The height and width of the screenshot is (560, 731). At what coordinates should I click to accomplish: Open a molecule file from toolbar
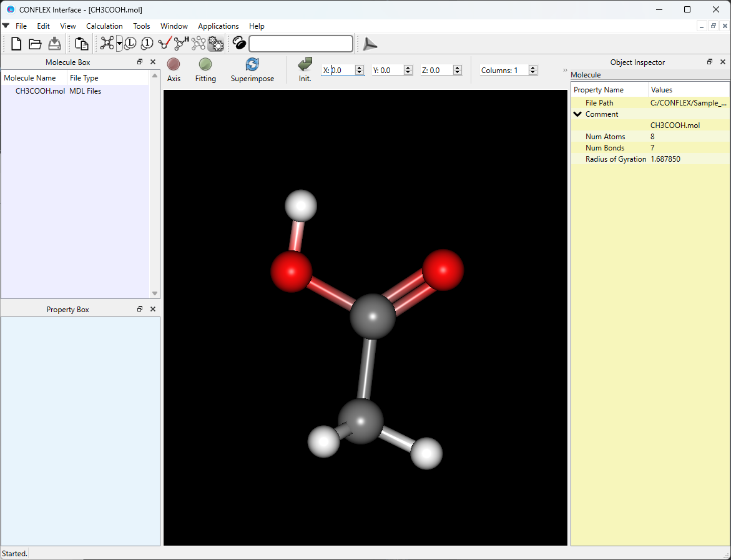click(x=35, y=44)
